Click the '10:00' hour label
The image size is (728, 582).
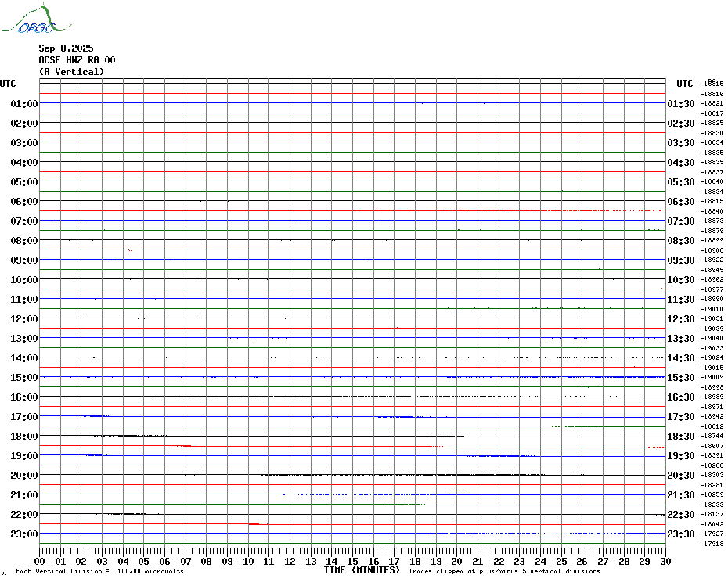(x=24, y=280)
